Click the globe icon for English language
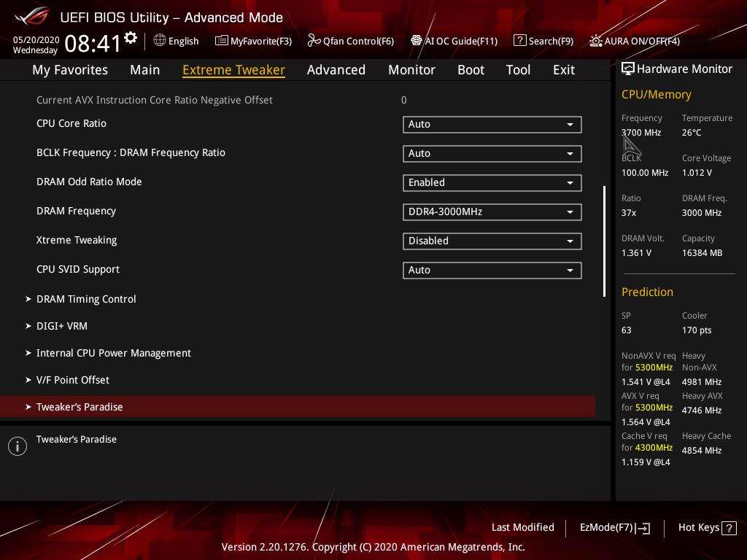 [160, 41]
